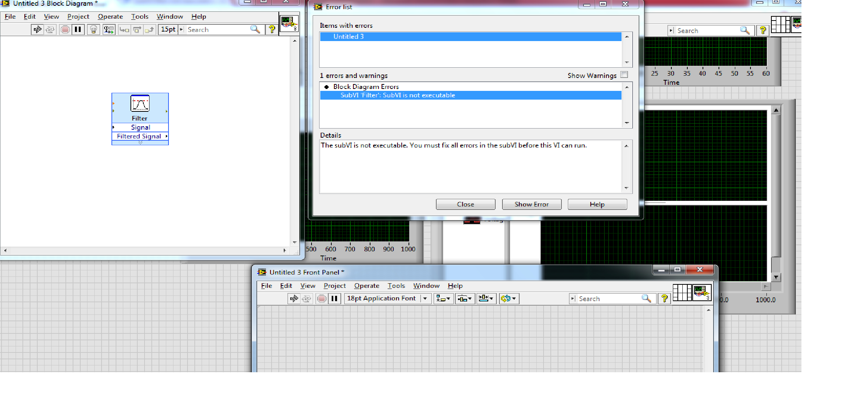Viewport: 868px width, 419px height.
Task: Open search options arrow in Block Diagram
Action: tap(181, 30)
